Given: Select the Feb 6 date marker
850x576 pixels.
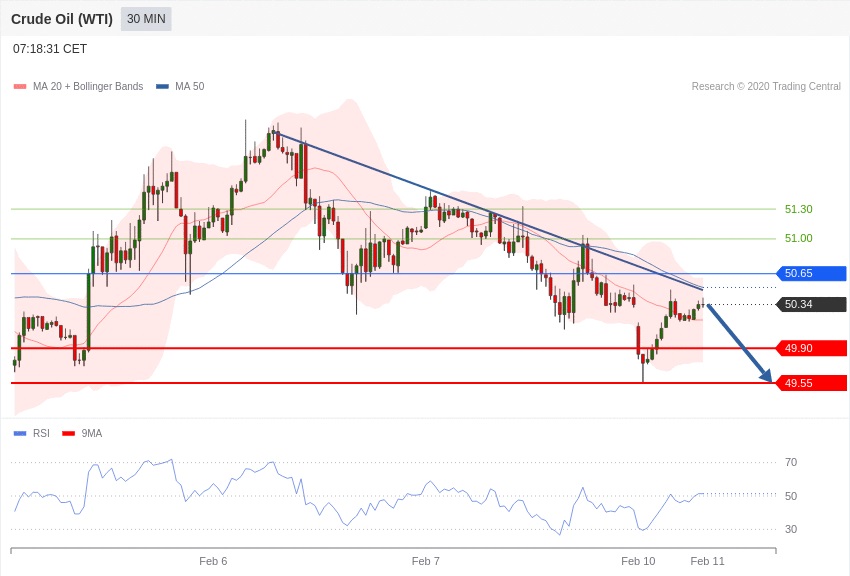Looking at the screenshot, I should [x=213, y=561].
